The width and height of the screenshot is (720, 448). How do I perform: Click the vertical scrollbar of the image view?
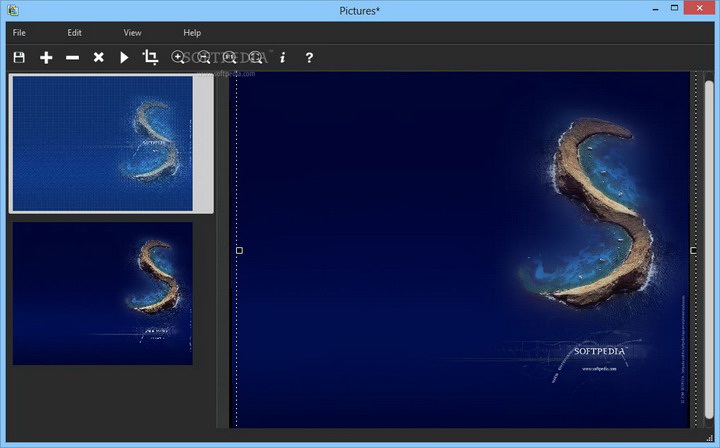pos(709,250)
